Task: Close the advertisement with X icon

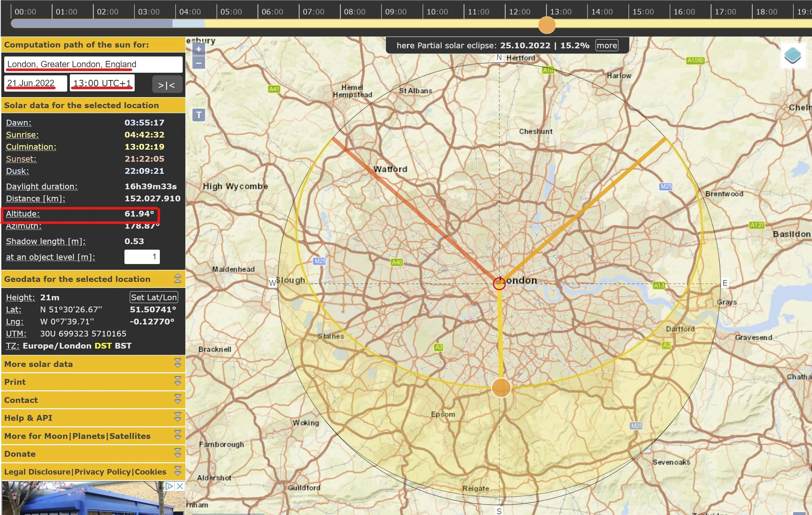Action: pos(180,486)
